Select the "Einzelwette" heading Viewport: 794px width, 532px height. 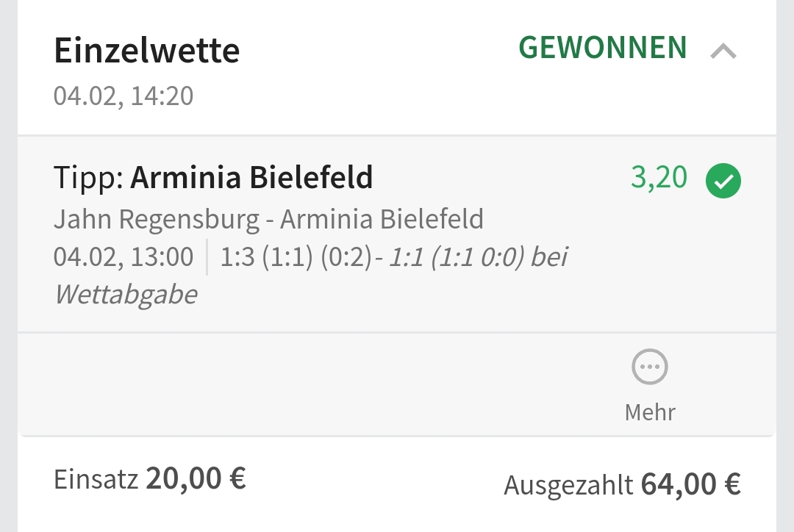coord(147,51)
